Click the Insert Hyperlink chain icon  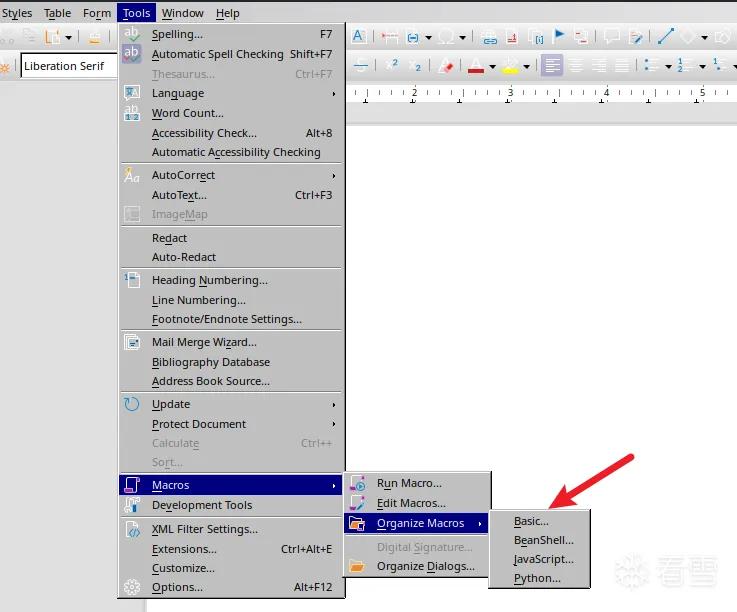coord(489,37)
